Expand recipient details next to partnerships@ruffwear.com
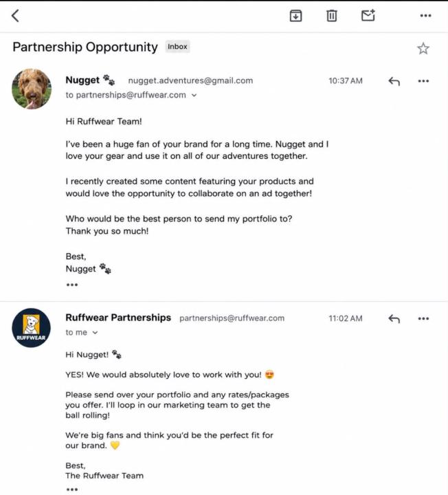448x495 pixels. pyautogui.click(x=194, y=95)
